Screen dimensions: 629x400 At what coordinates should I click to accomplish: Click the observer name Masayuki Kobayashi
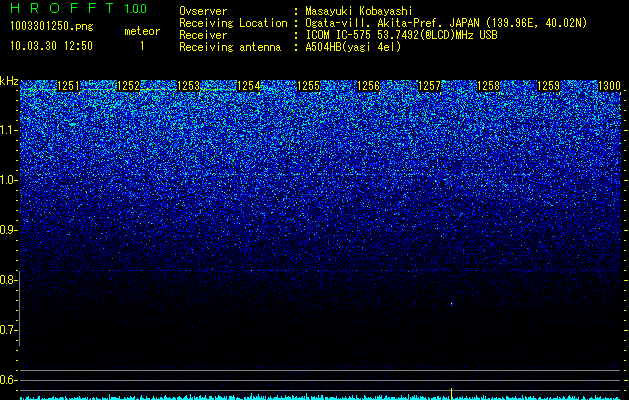[359, 11]
